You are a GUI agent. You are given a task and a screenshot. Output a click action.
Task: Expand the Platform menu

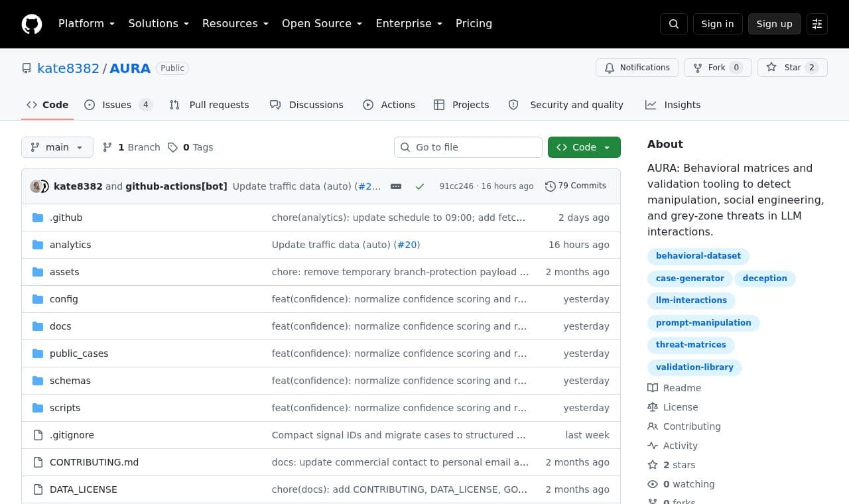click(x=86, y=23)
